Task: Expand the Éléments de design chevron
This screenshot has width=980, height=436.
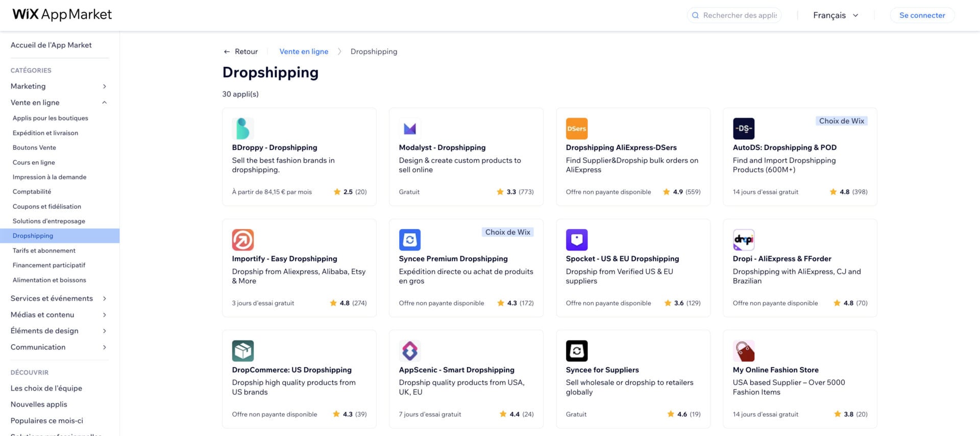Action: pyautogui.click(x=104, y=331)
